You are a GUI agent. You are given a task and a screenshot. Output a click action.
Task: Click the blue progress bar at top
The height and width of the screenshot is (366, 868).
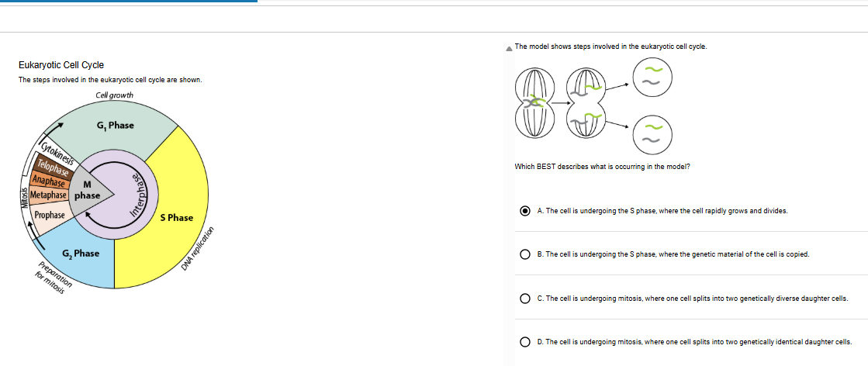(129, 1)
